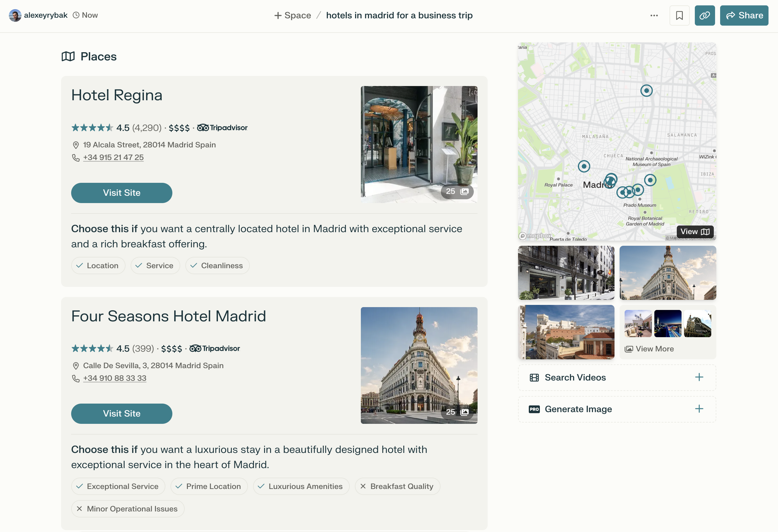Open the domed corner building sidebar photo
Image resolution: width=778 pixels, height=532 pixels.
(x=668, y=273)
